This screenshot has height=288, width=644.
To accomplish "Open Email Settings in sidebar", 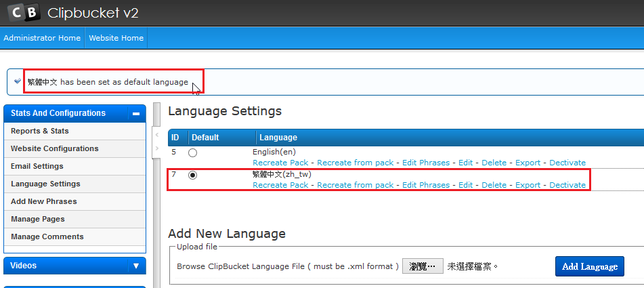I will pyautogui.click(x=74, y=167).
